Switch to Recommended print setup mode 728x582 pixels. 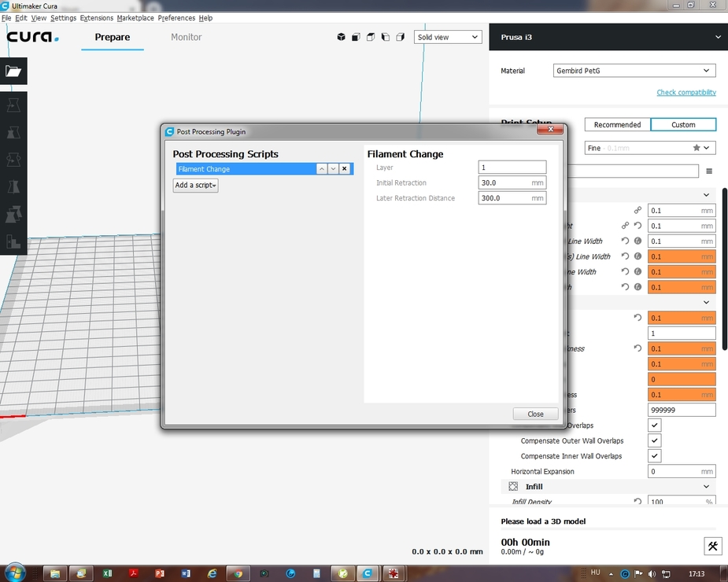point(617,124)
